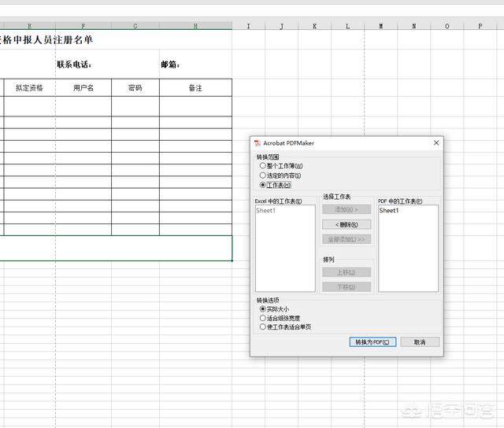504x428 pixels.
Task: Click the Move Down button
Action: click(346, 286)
